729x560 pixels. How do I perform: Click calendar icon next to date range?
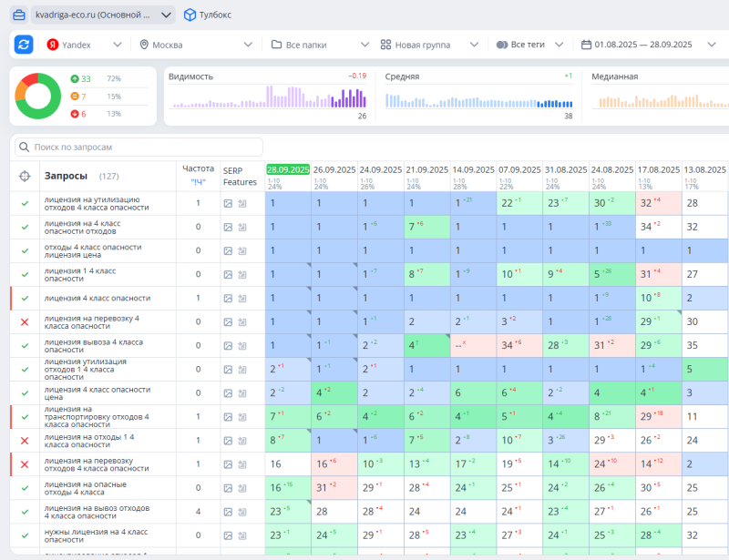[586, 45]
